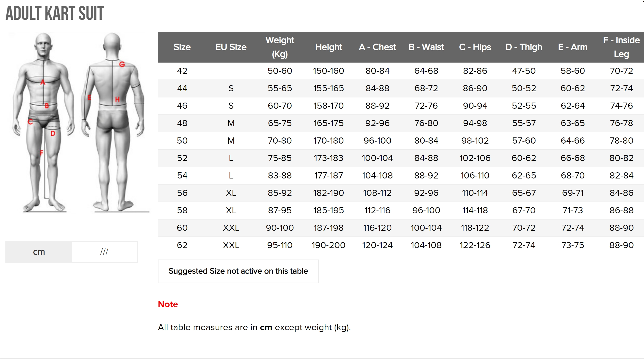
Task: Click the red H marker on back figure
Action: pyautogui.click(x=117, y=99)
